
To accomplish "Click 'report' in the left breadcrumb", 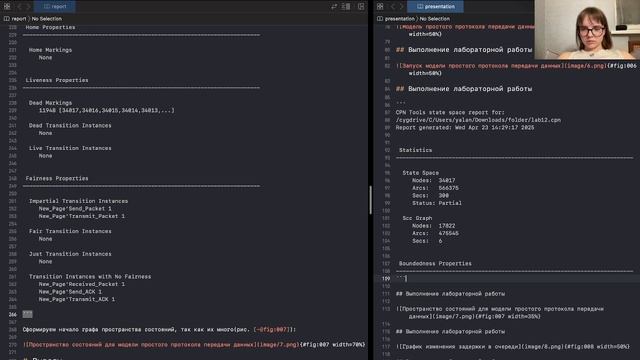I will [x=18, y=19].
